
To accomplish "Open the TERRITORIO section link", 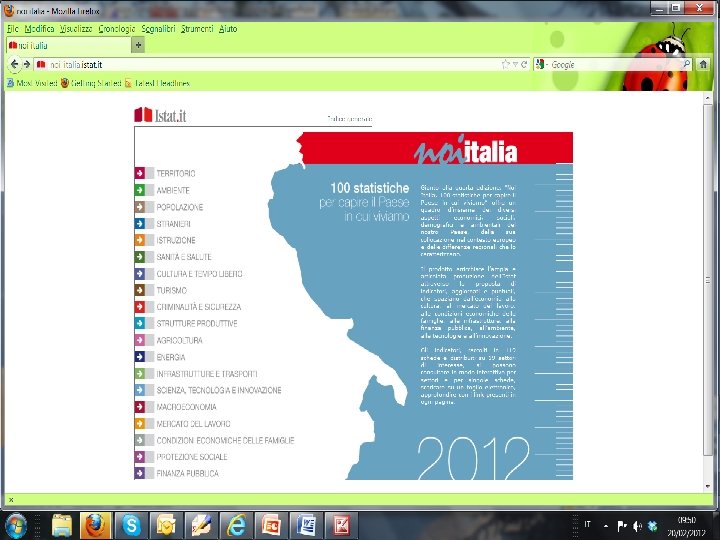I will [x=176, y=173].
